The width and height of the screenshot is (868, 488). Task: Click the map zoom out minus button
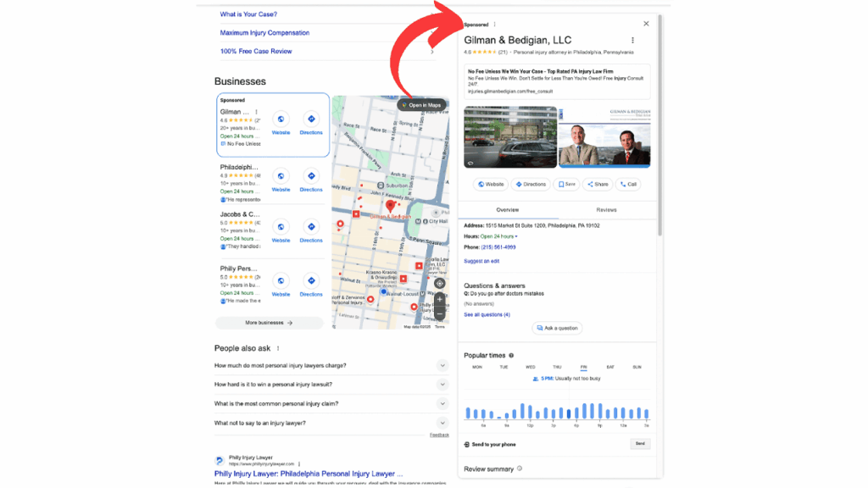click(439, 314)
